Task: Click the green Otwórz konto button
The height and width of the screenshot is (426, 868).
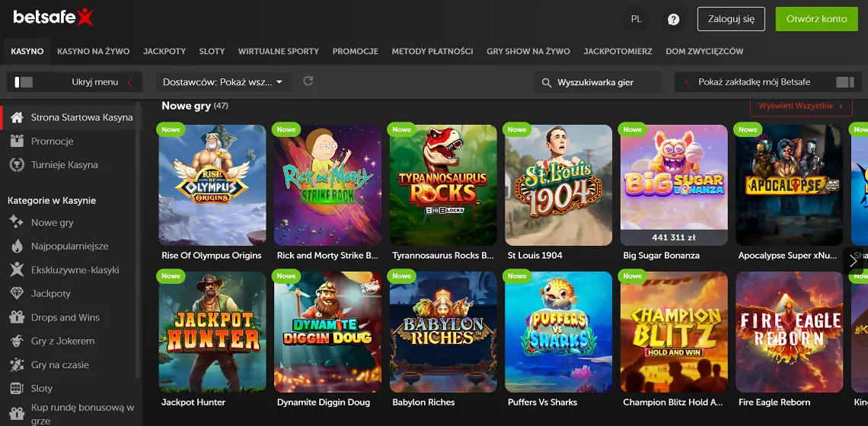Action: click(816, 19)
